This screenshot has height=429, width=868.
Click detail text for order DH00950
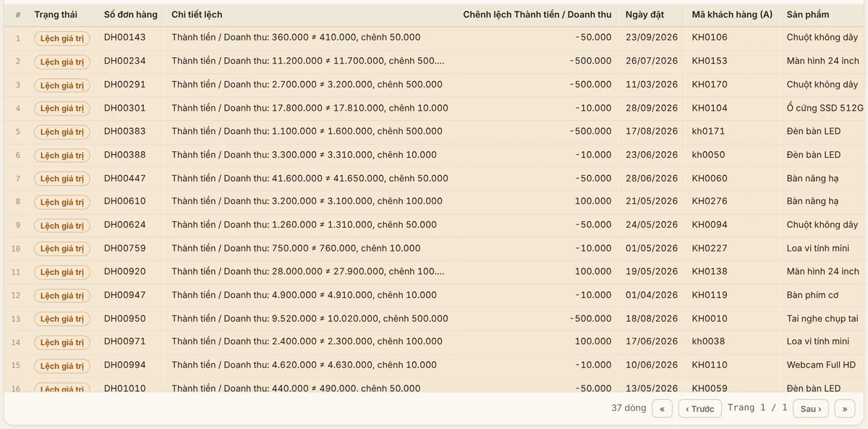[310, 318]
